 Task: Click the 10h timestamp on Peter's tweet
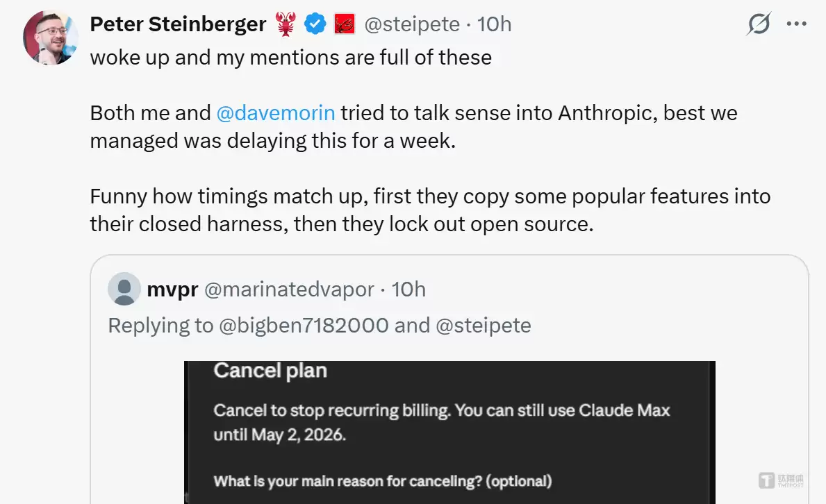coord(495,24)
